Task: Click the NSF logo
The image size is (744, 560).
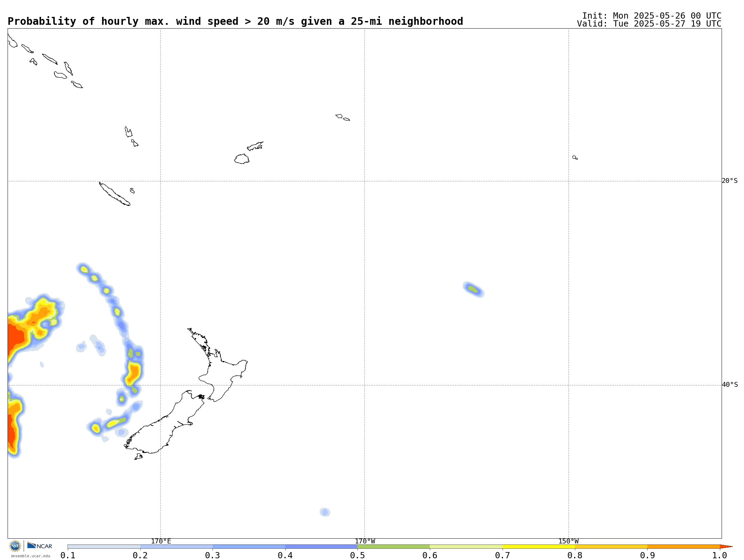Action: point(15,546)
